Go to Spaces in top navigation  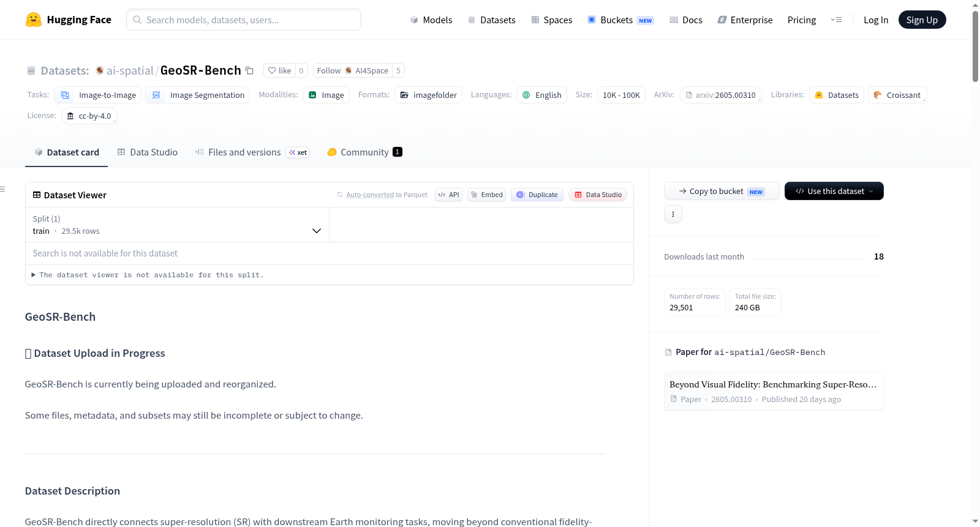551,20
